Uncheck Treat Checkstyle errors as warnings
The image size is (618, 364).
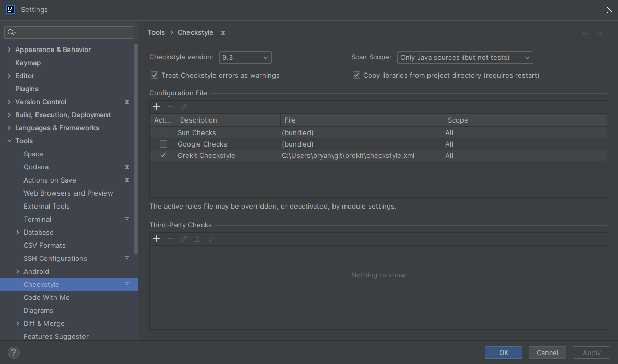(x=154, y=75)
